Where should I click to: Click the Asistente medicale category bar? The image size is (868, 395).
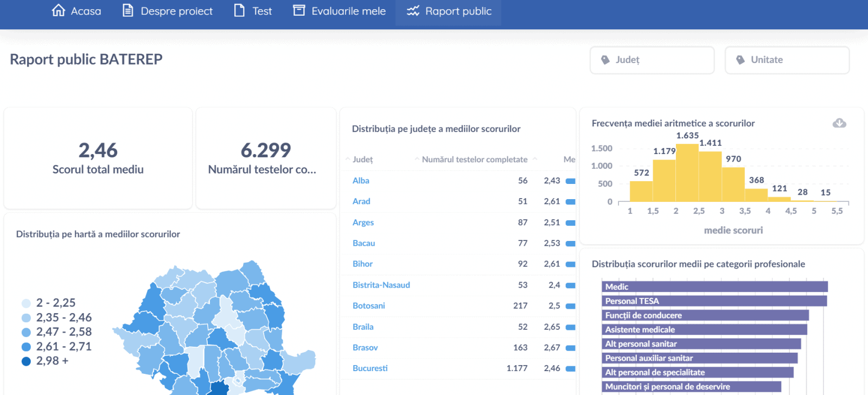[x=705, y=329]
